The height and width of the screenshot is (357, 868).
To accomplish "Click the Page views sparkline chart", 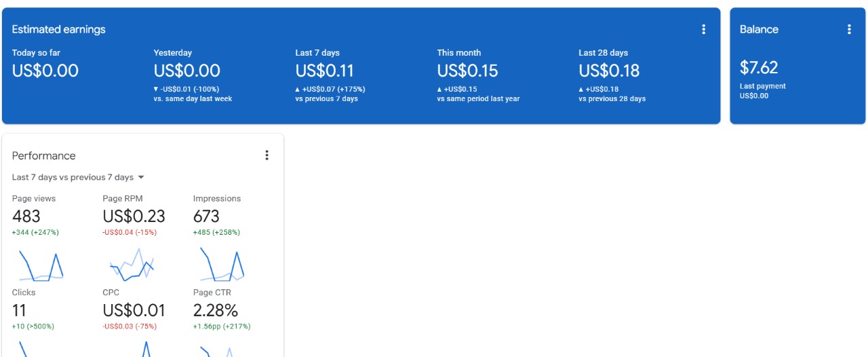I will 41,265.
